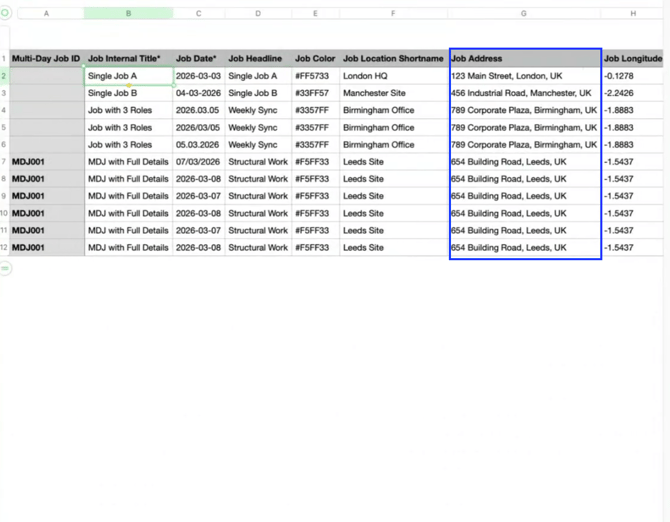Click row 12 number header
Screen dimensions: 670x522
pyautogui.click(x=4, y=248)
